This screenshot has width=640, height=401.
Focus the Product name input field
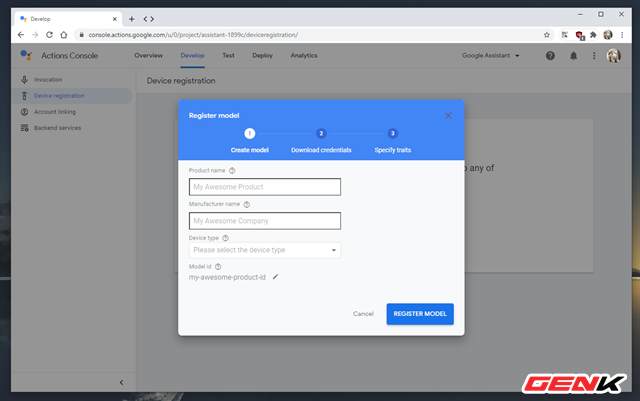tap(264, 187)
